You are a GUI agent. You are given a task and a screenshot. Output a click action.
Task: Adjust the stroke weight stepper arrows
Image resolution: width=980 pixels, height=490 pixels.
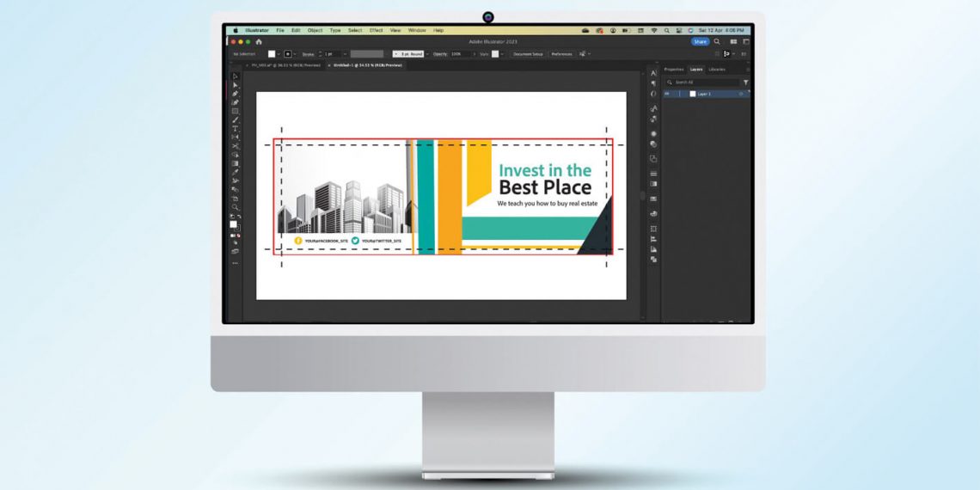tap(320, 54)
